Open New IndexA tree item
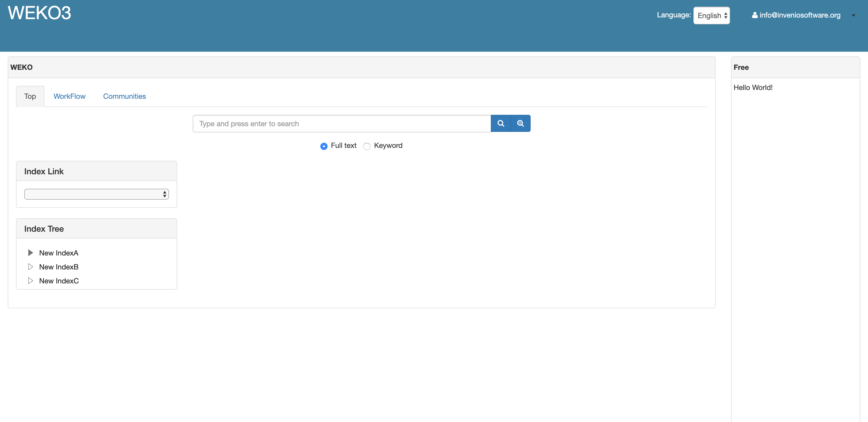The width and height of the screenshot is (868, 422). 59,253
